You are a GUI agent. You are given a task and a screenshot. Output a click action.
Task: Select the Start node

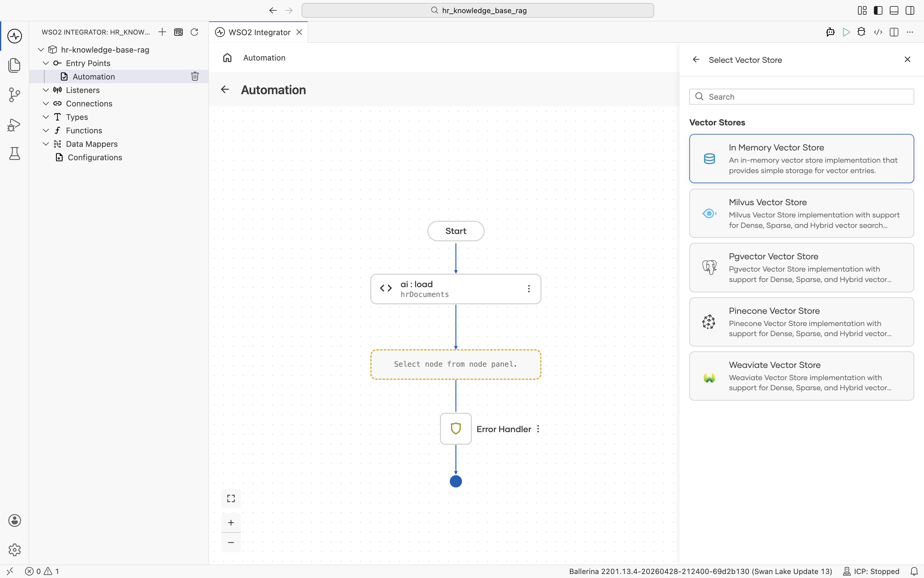tap(456, 231)
